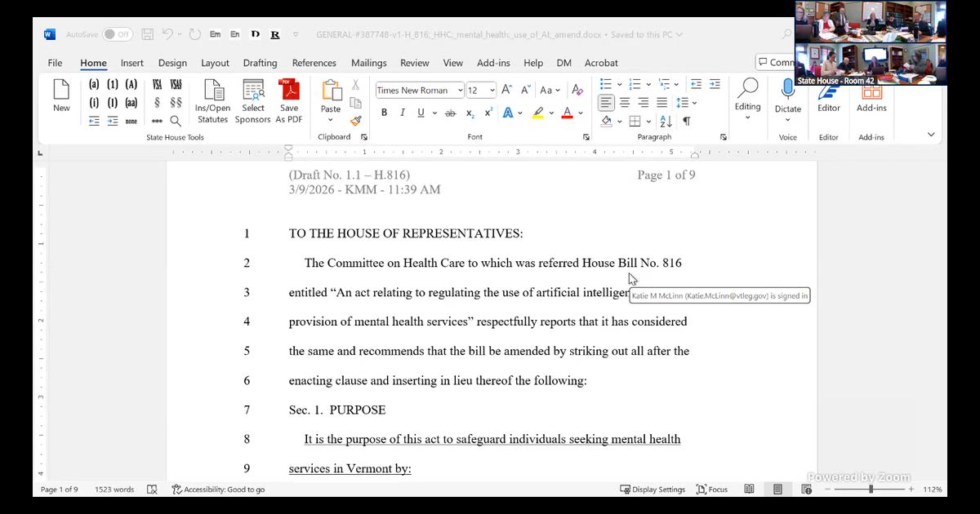Toggle the AutoSave switch

(118, 34)
